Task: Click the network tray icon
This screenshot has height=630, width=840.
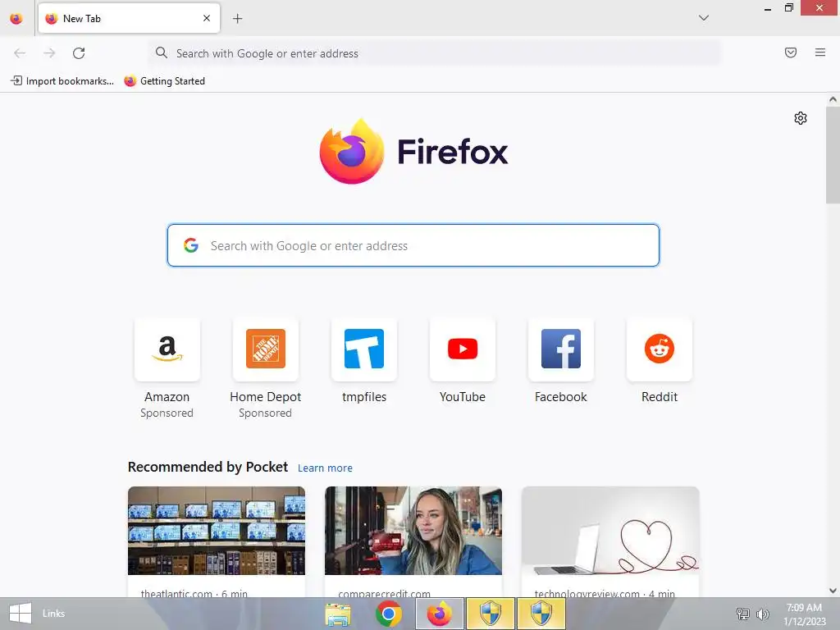Action: pyautogui.click(x=743, y=614)
